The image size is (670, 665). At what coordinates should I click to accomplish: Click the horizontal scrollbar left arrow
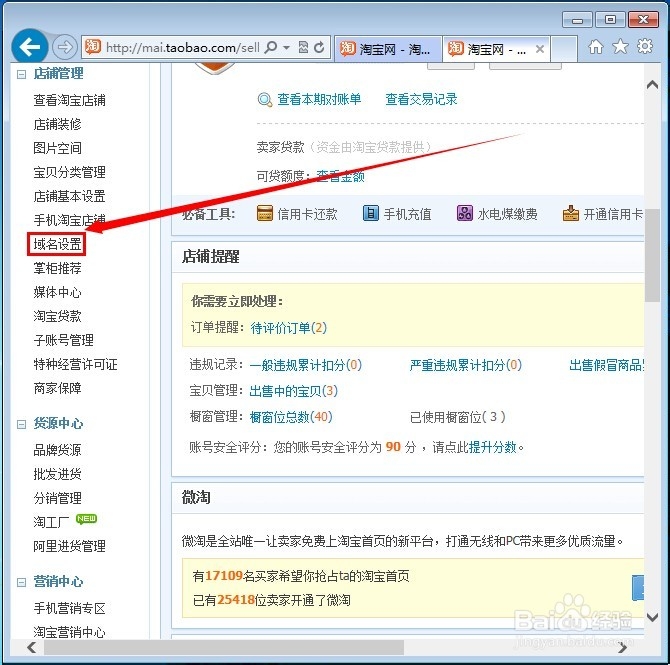coord(32,647)
